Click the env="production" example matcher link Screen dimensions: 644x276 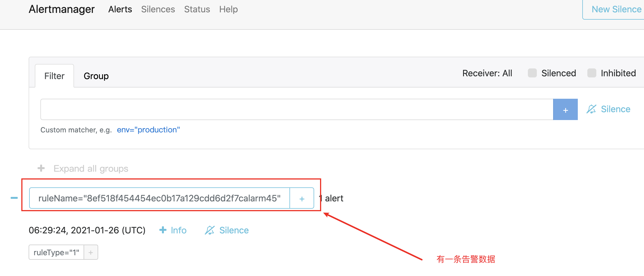(149, 130)
